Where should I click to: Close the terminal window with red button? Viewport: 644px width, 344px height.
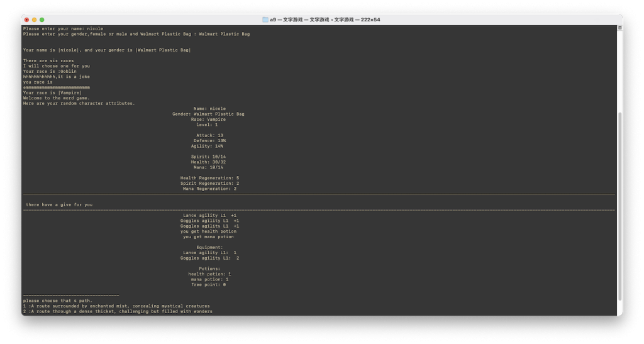click(x=26, y=19)
